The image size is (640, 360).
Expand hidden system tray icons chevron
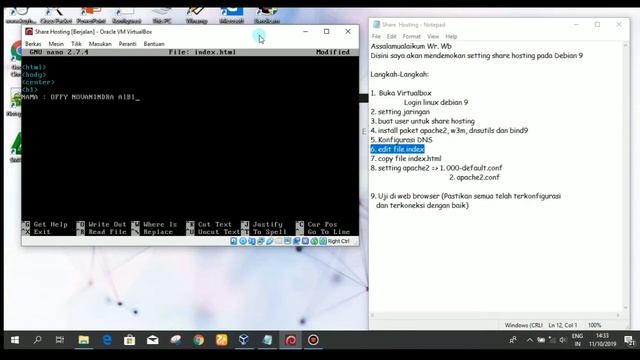coord(529,340)
